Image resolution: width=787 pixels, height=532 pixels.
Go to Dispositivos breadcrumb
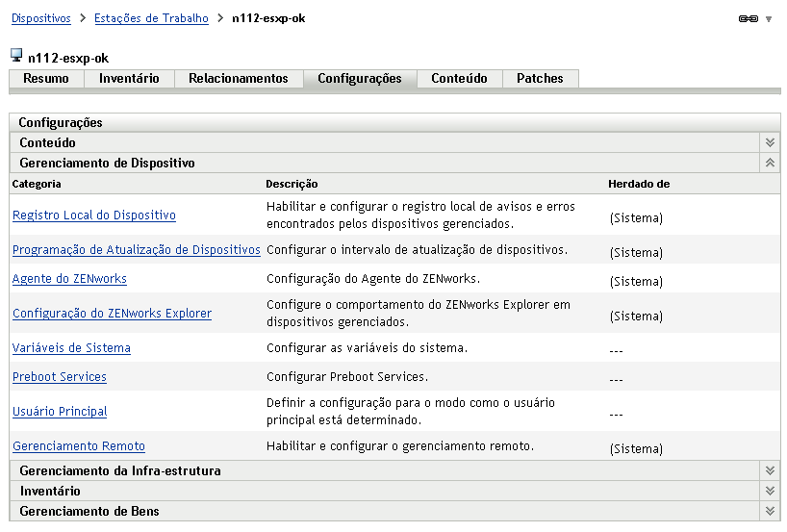41,18
